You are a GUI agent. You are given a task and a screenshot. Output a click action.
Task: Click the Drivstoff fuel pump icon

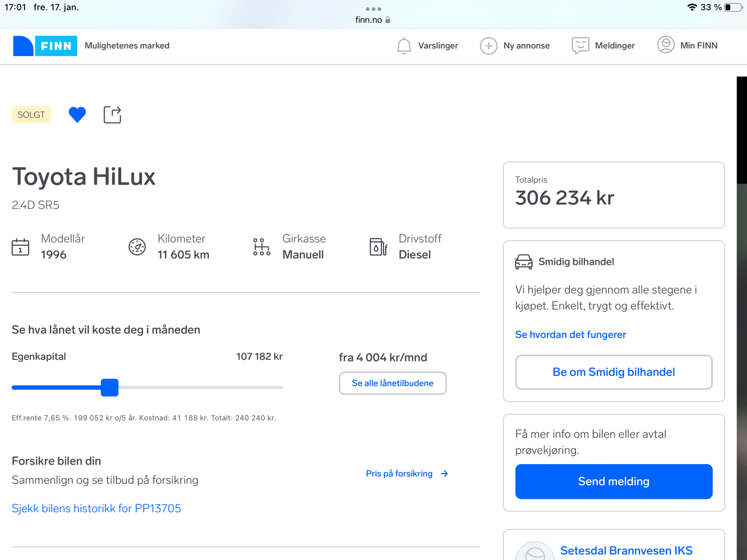click(378, 247)
